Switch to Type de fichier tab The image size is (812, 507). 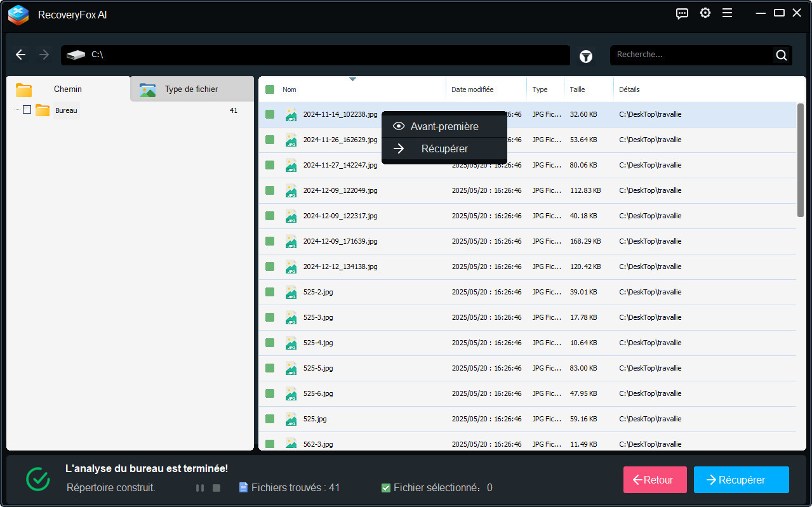point(191,89)
